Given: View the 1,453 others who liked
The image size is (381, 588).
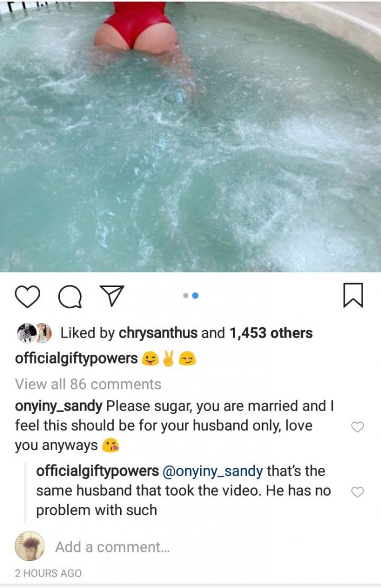Looking at the screenshot, I should (x=271, y=333).
